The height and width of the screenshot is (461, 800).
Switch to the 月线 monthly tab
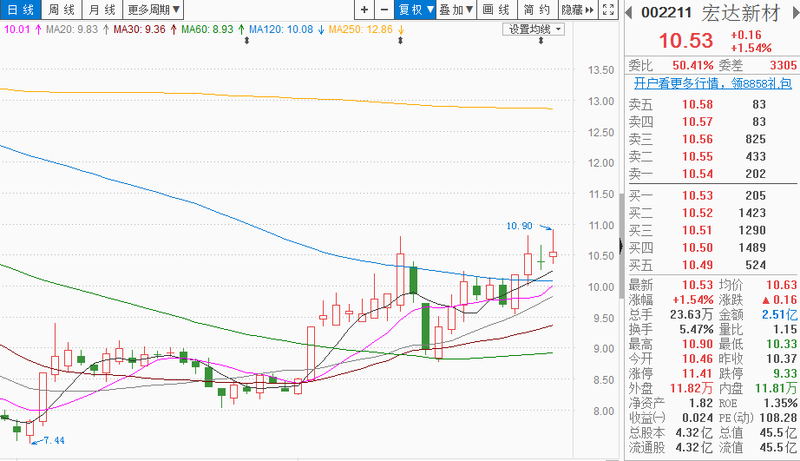102,10
